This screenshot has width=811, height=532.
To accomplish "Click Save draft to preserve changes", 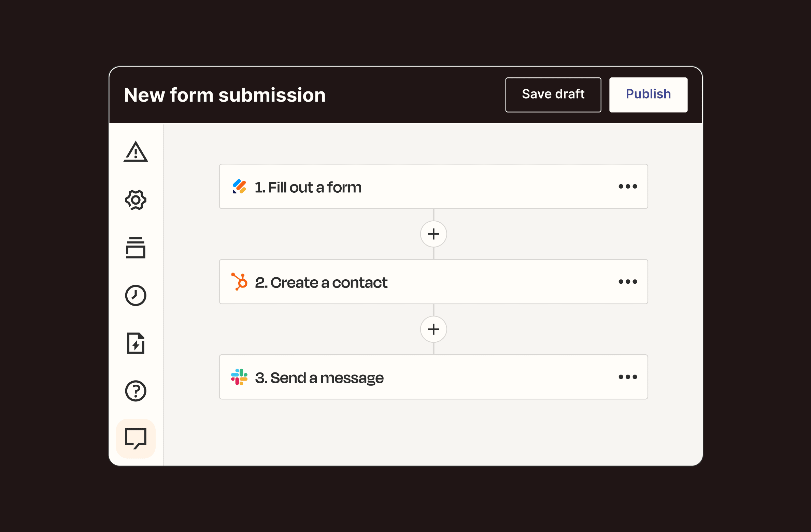I will click(553, 94).
